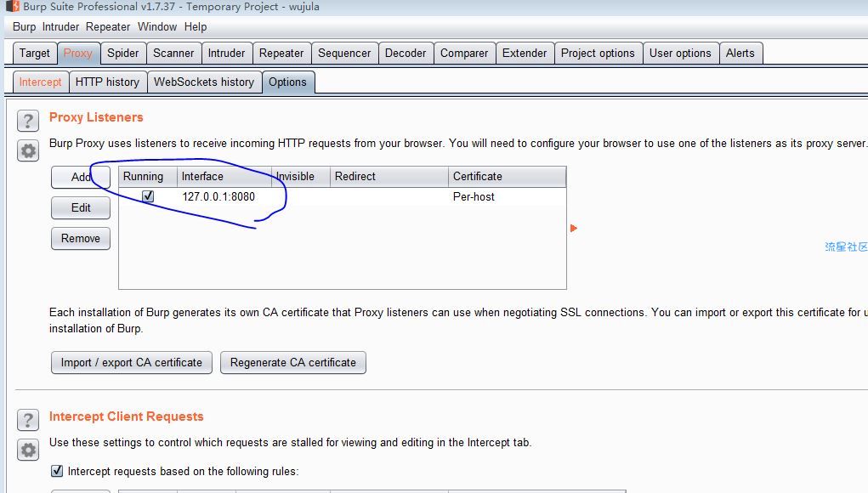The image size is (868, 493).
Task: Click orange arrow beside the listeners table
Action: [574, 228]
